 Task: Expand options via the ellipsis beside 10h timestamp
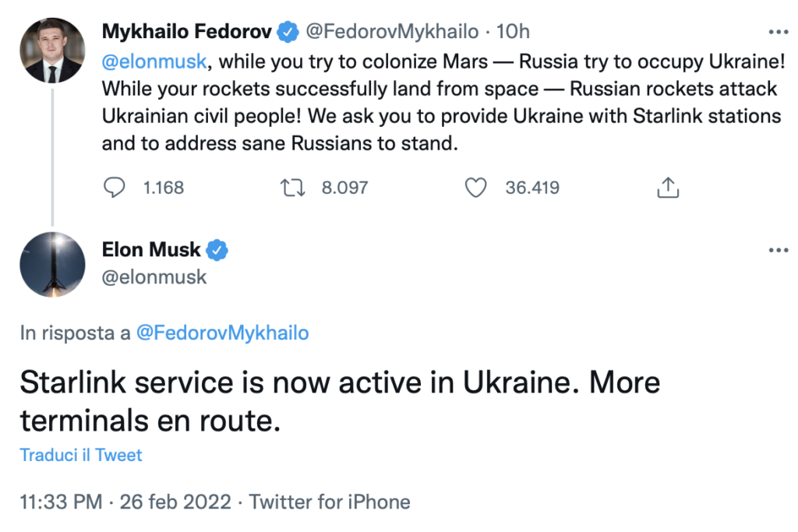[778, 31]
